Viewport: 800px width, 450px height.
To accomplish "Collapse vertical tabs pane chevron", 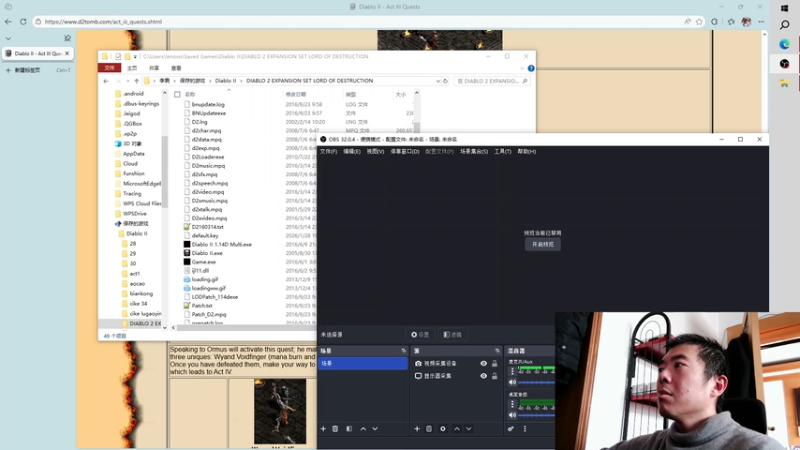I will (x=8, y=38).
